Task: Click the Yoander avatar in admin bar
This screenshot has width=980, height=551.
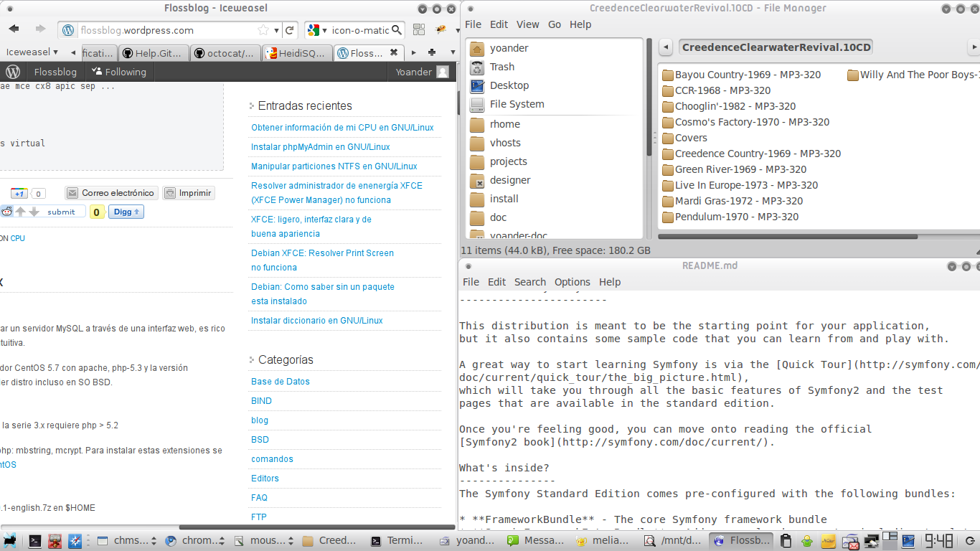Action: 443,72
